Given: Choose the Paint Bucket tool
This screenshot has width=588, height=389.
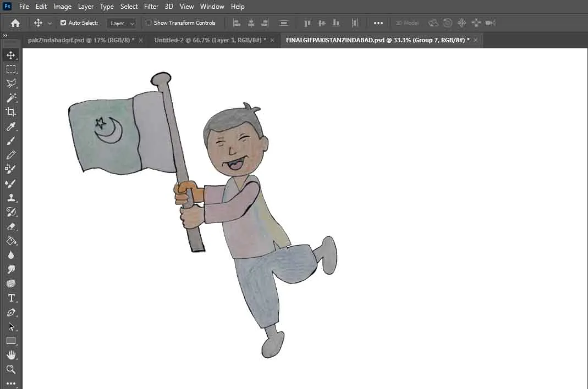Looking at the screenshot, I should click(10, 241).
